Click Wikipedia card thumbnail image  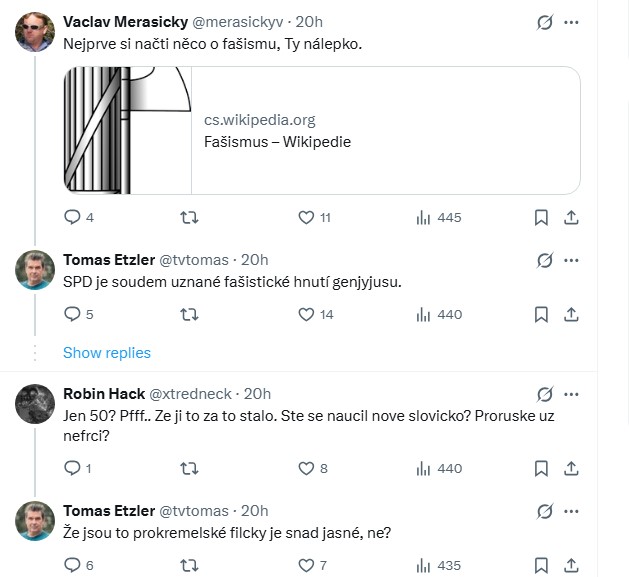coord(127,130)
